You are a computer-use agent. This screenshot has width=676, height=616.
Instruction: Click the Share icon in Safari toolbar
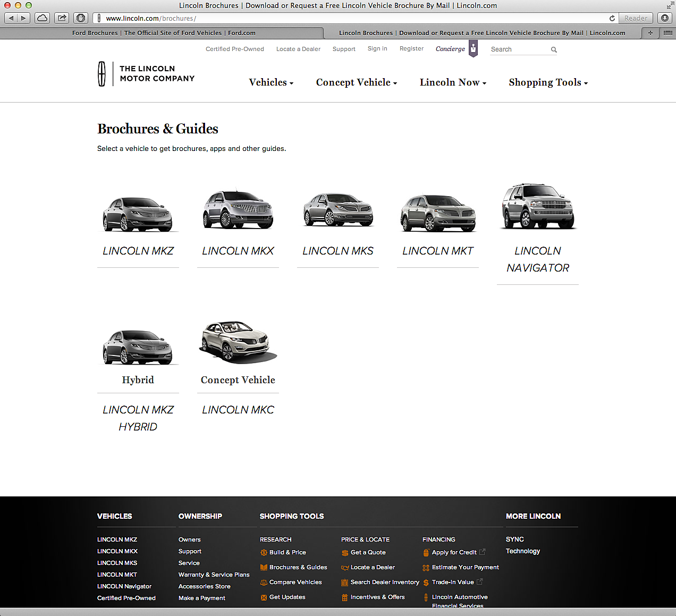[62, 18]
